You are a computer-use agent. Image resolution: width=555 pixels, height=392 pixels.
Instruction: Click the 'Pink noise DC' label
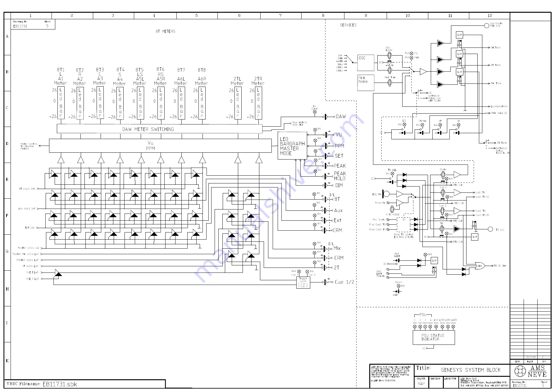tap(499, 113)
